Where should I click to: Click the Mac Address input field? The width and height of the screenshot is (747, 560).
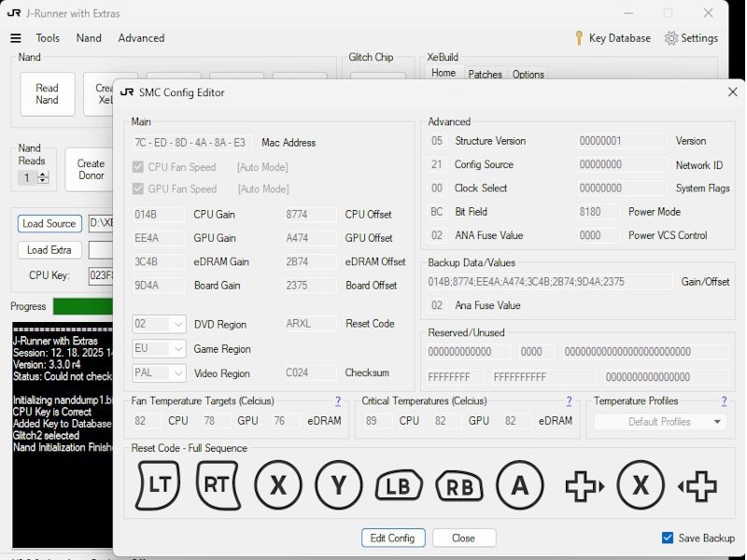[x=193, y=143]
